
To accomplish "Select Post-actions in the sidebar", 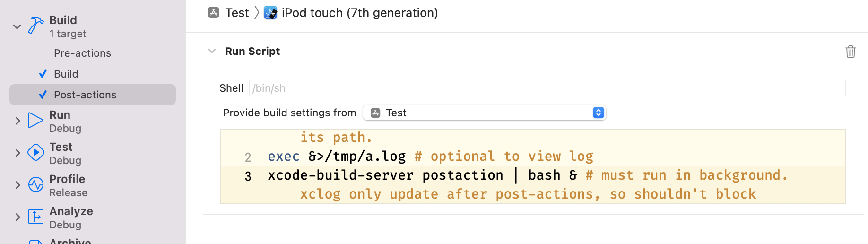I will coord(85,95).
